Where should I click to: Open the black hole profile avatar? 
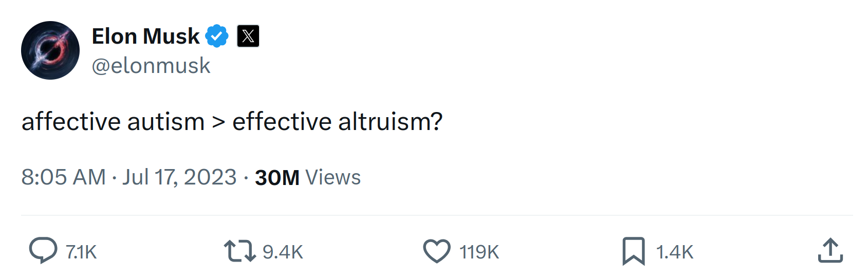pyautogui.click(x=50, y=50)
